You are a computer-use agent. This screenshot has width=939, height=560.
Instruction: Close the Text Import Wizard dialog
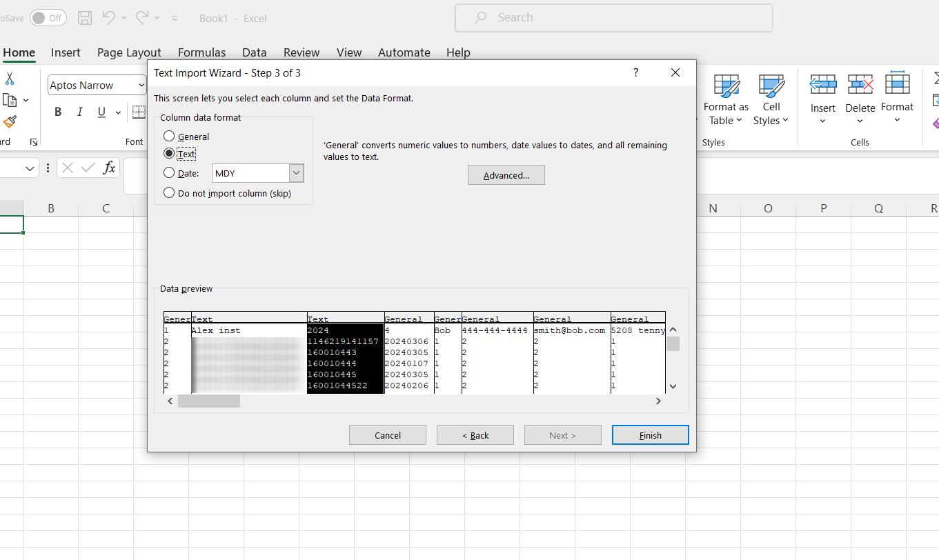[x=675, y=72]
